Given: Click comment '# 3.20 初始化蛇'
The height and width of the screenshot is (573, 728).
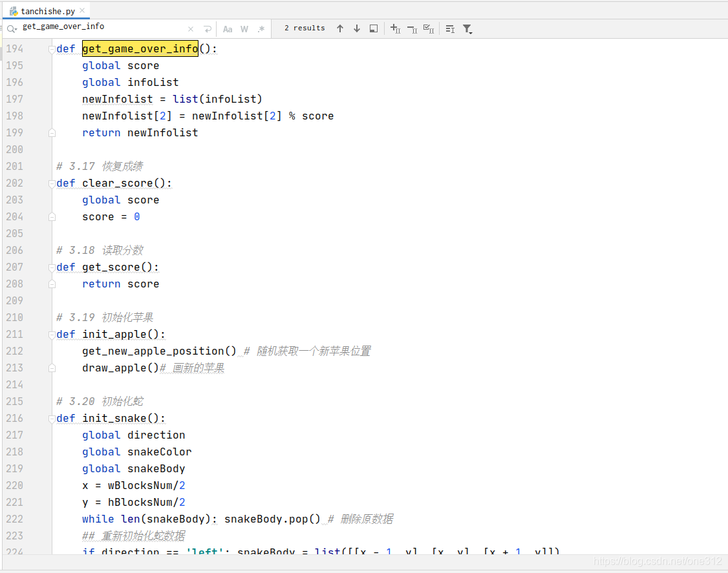Looking at the screenshot, I should 100,401.
